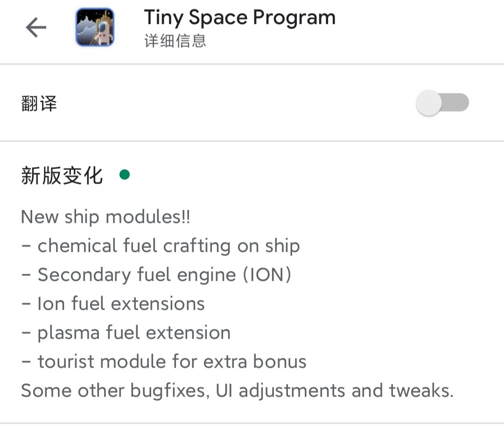Screen dimensions: 504x426
Task: Tap the '(ION)' text in parentheses
Action: click(267, 275)
